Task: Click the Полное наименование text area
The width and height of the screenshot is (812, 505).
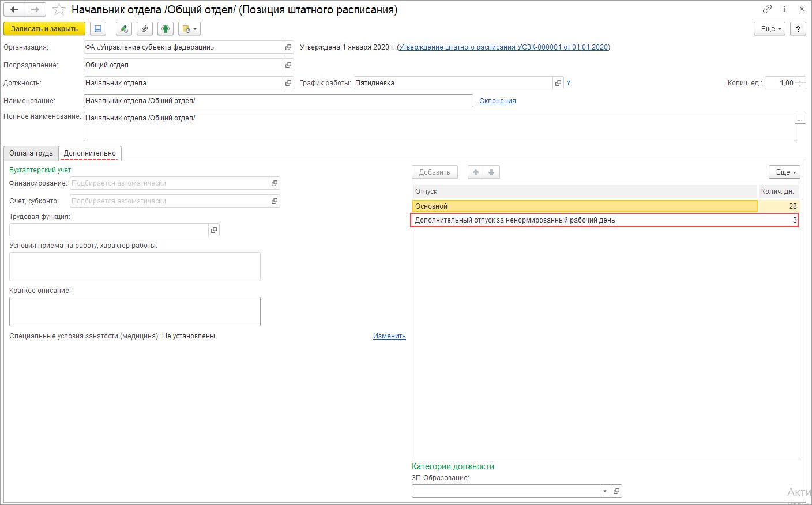Action: [x=439, y=127]
